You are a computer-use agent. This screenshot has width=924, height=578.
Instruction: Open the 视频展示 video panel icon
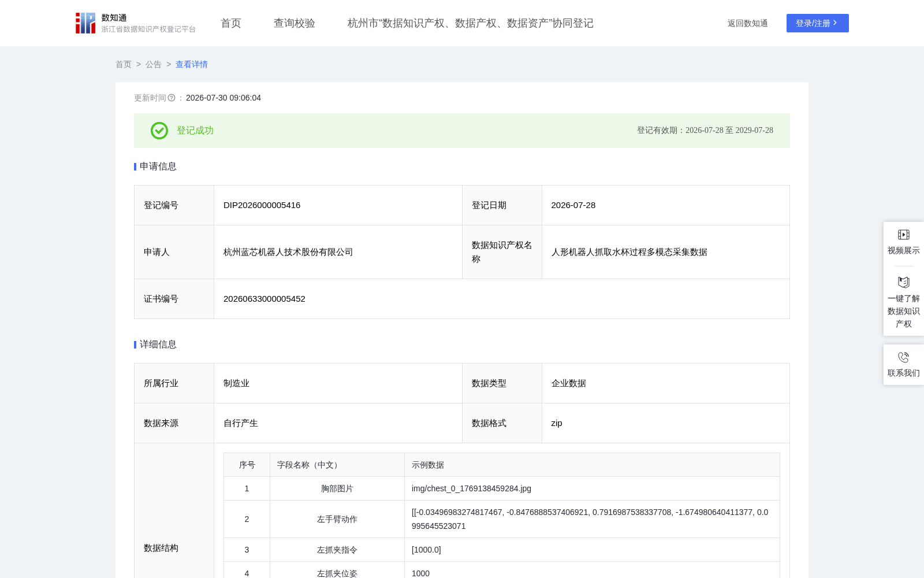click(904, 235)
